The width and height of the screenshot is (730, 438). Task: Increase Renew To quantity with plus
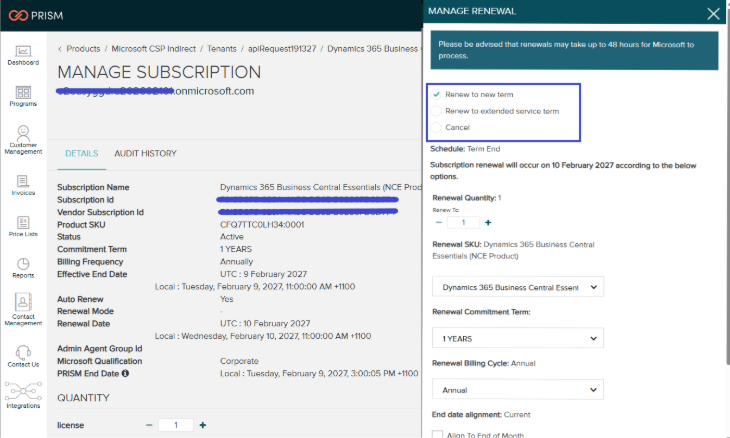(488, 222)
